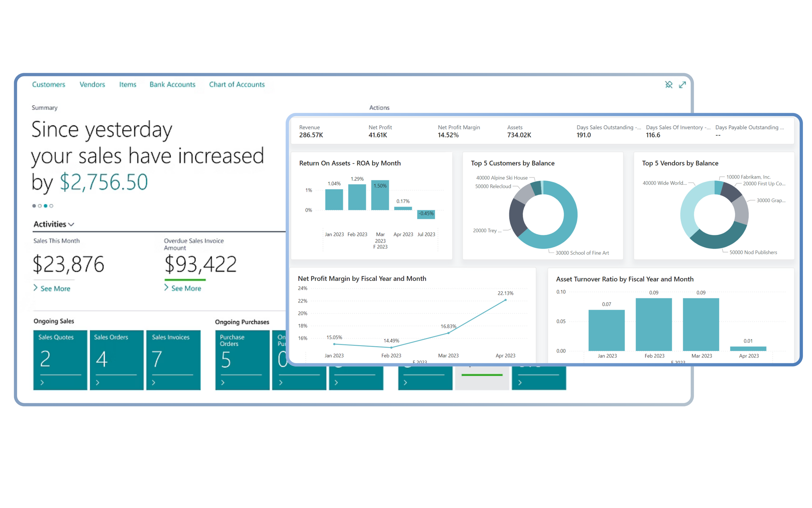Click the Mar 2023 ROA bar
812x508 pixels.
pyautogui.click(x=380, y=197)
